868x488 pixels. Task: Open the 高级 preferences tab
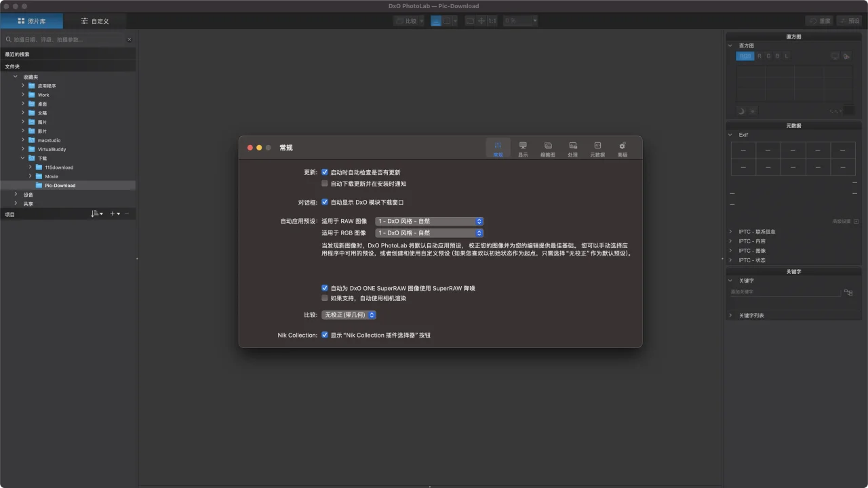coord(623,149)
